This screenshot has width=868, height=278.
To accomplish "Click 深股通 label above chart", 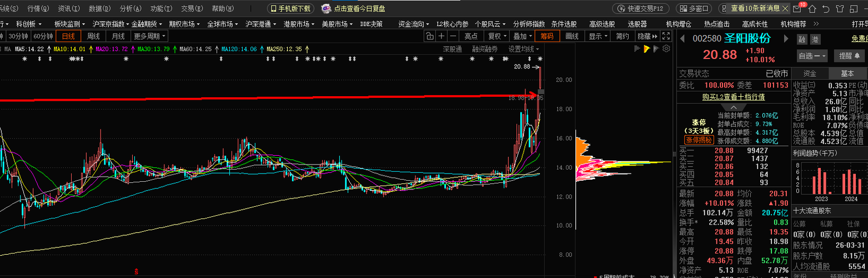I will point(453,49).
